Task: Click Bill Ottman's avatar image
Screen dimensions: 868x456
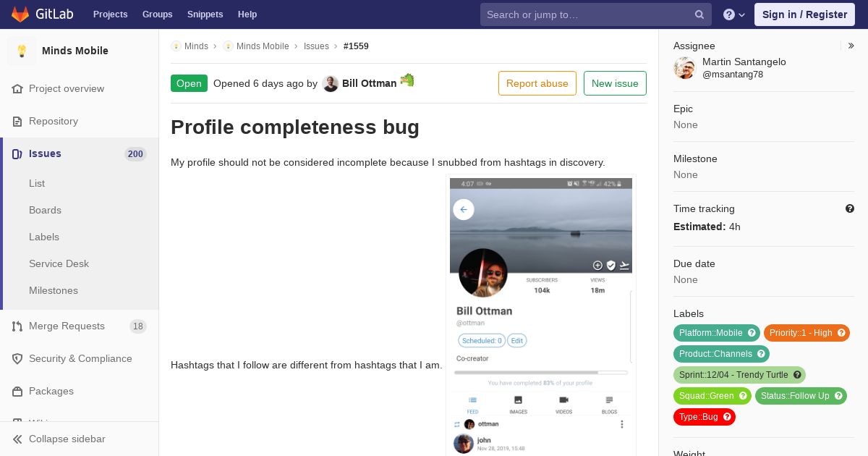Action: [331, 84]
